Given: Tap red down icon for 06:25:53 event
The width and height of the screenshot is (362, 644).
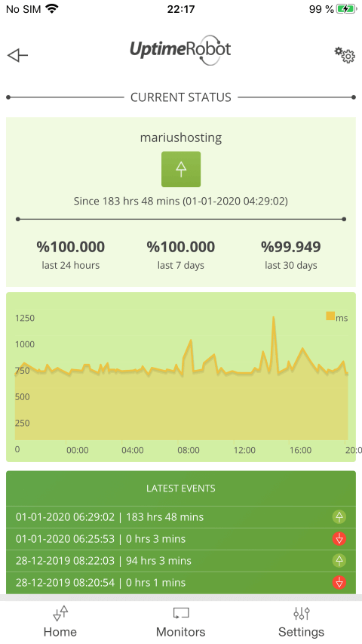Looking at the screenshot, I should coord(339,538).
